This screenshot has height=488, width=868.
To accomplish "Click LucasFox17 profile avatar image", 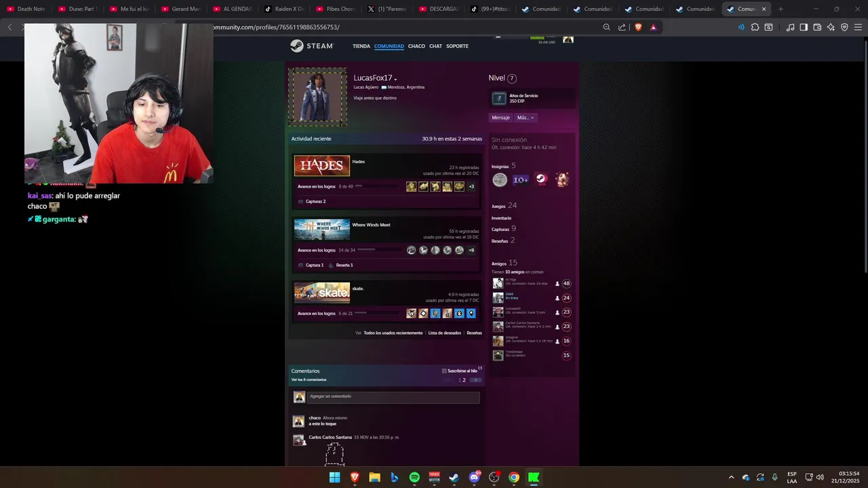I will [x=318, y=98].
